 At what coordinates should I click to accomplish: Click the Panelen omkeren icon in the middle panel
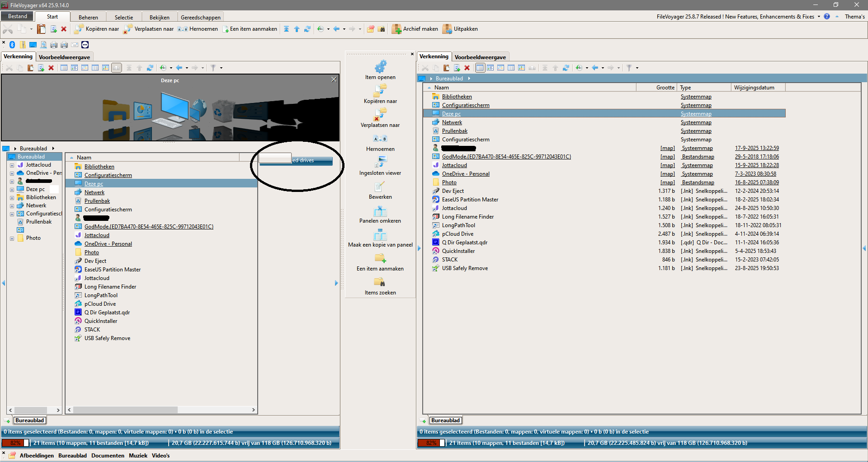[380, 211]
